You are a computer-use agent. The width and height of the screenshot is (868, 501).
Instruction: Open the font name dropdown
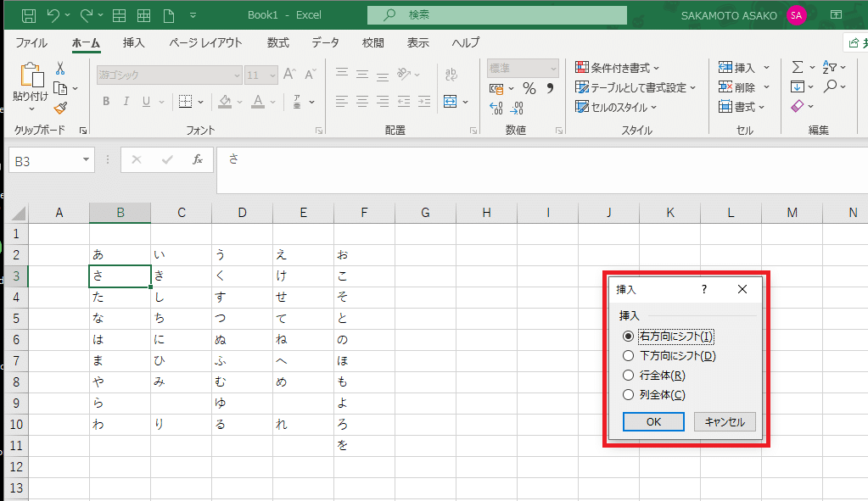(237, 75)
